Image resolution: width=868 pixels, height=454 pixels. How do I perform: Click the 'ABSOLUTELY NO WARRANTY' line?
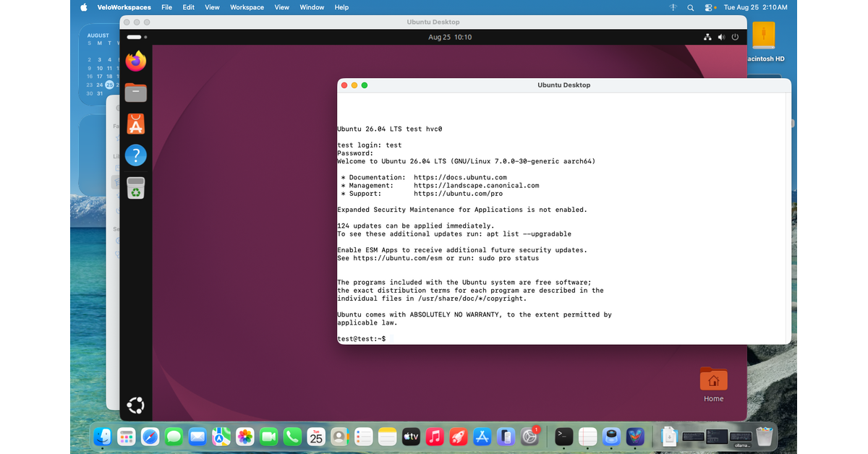pos(475,315)
